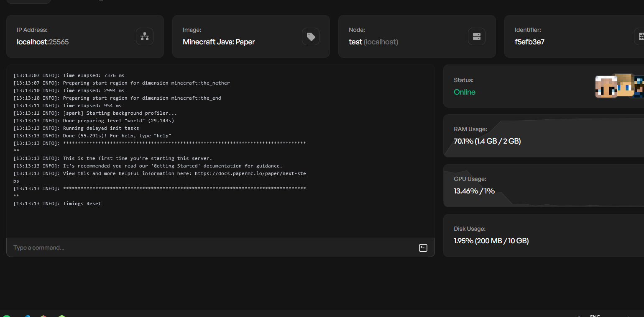Click the 'Running delayed init tasks' line
644x317 pixels.
pyautogui.click(x=76, y=128)
